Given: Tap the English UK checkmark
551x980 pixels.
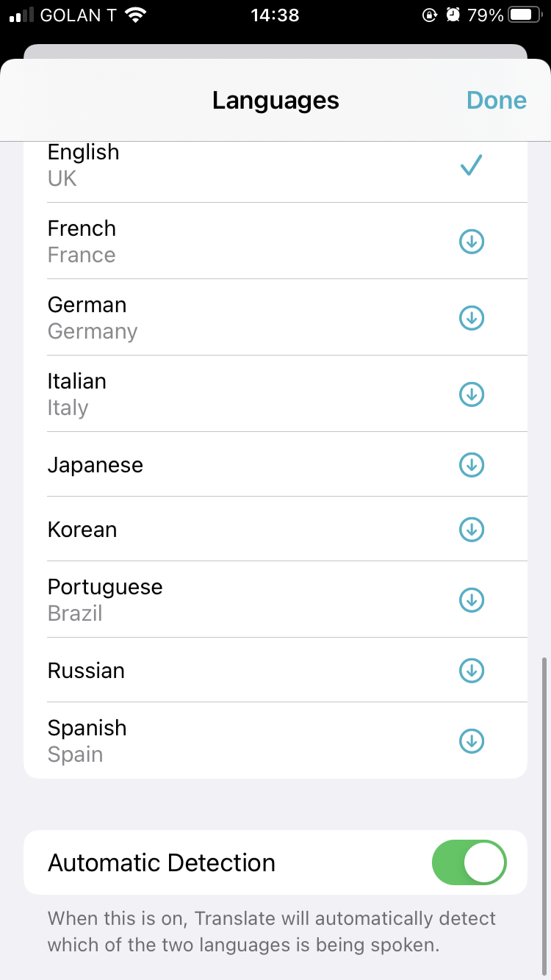Looking at the screenshot, I should click(471, 166).
